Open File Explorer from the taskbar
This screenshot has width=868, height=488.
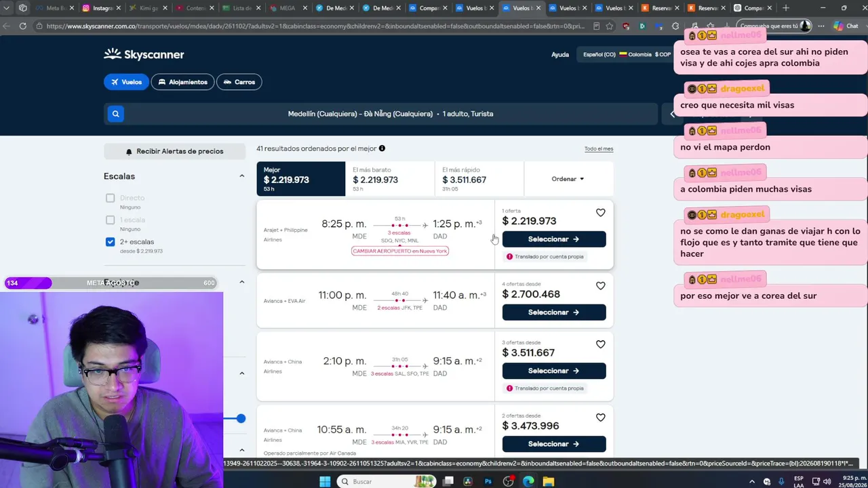point(548,481)
